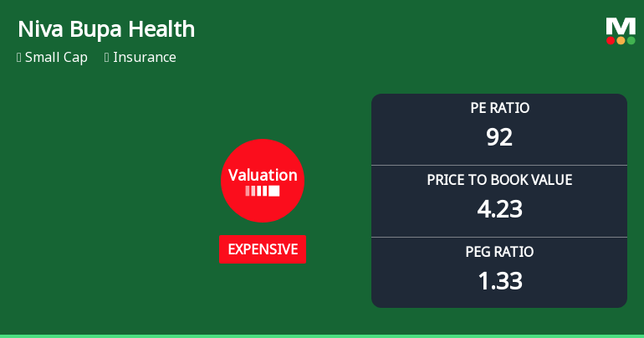Click the Valuation text inside the circle
Image resolution: width=644 pixels, height=338 pixels.
point(263,175)
